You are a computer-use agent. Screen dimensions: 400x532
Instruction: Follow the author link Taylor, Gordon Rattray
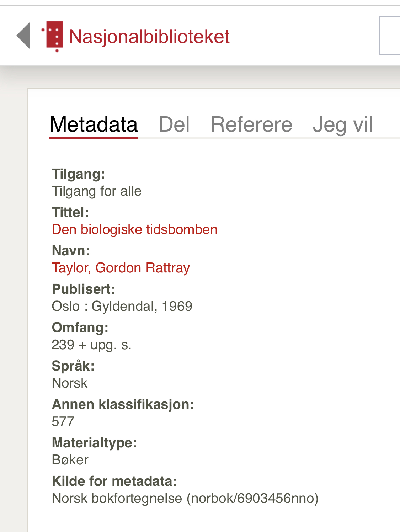[121, 268]
